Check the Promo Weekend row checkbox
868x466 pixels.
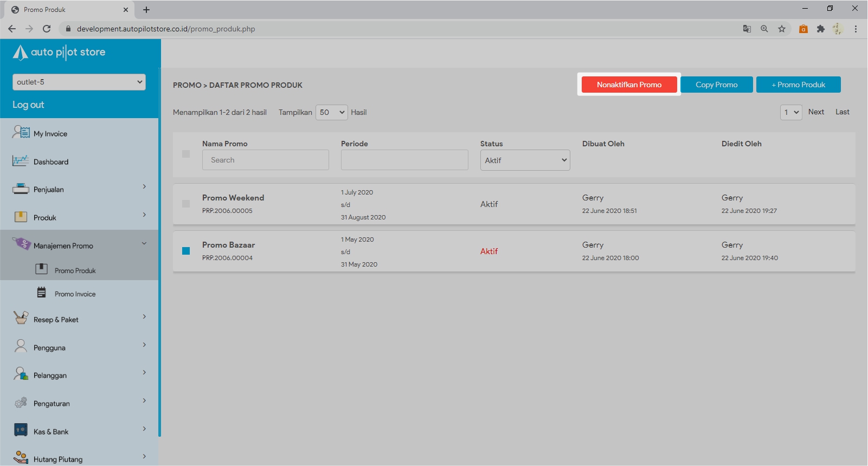[x=186, y=204]
